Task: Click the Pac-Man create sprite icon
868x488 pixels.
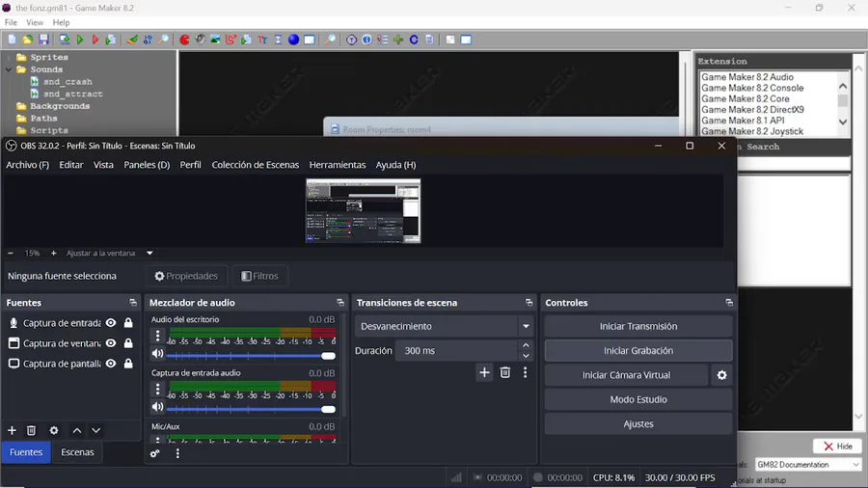Action: tap(185, 40)
